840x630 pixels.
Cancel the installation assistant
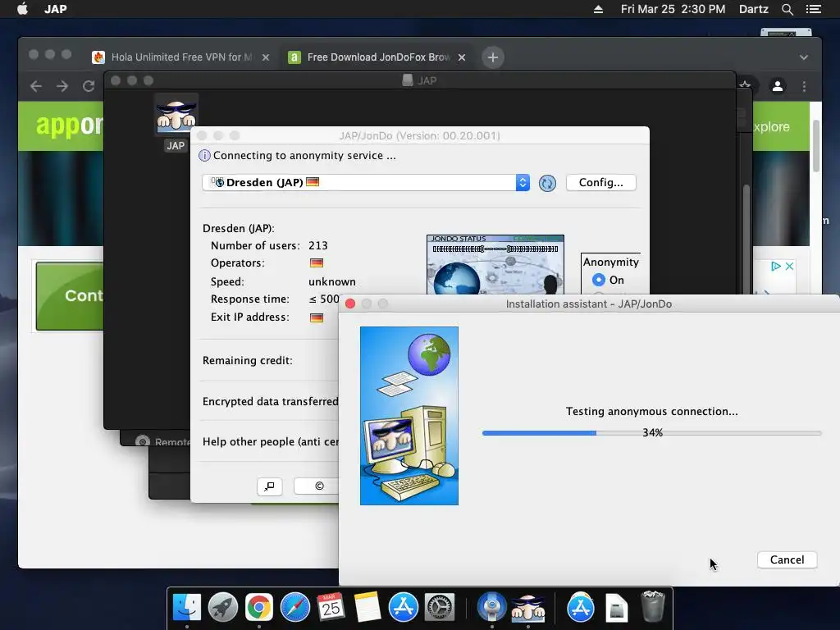[x=787, y=559]
